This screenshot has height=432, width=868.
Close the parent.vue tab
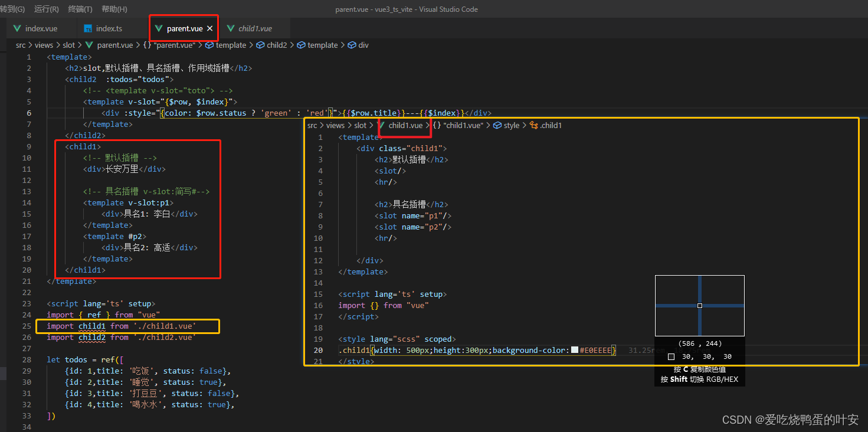(209, 28)
